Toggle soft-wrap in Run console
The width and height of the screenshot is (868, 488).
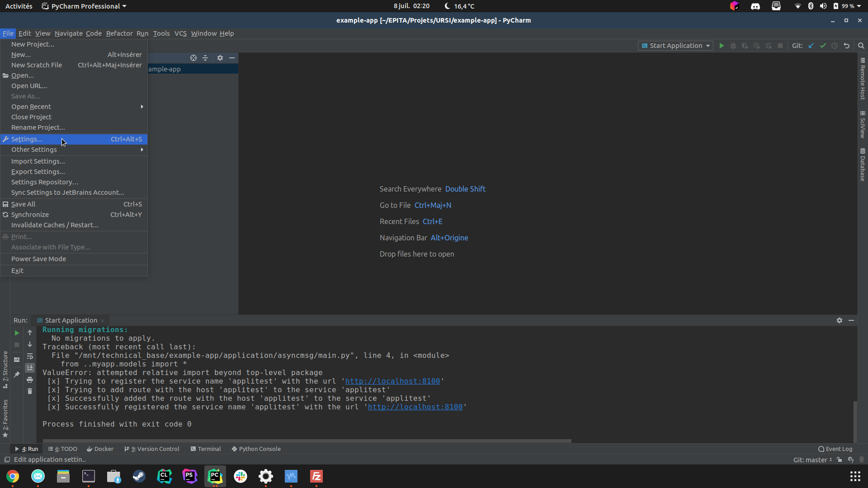pyautogui.click(x=30, y=357)
